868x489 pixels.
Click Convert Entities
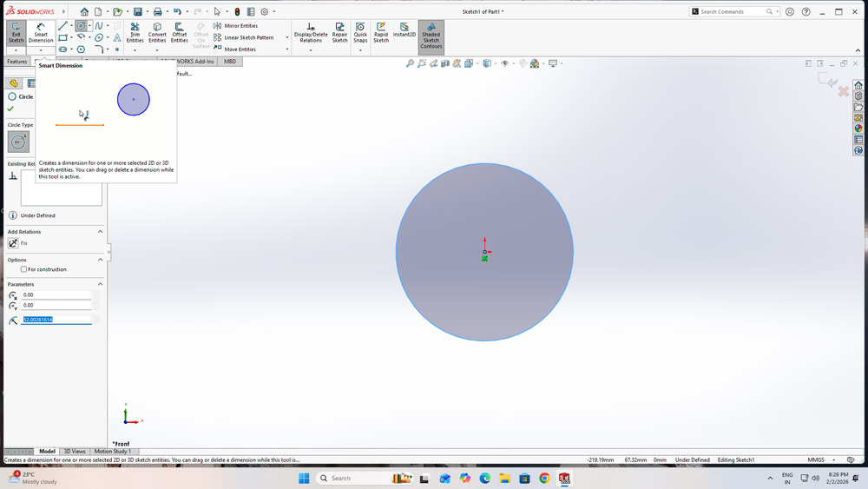click(x=157, y=33)
